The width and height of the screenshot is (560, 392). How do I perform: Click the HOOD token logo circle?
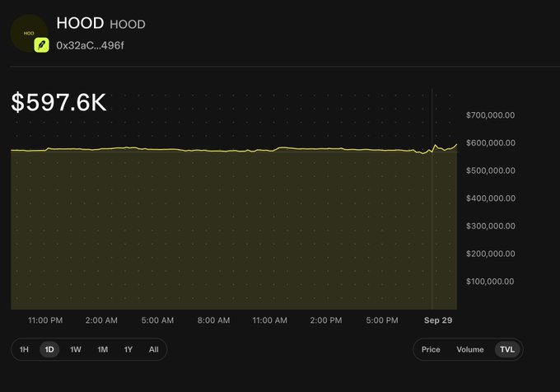29,33
